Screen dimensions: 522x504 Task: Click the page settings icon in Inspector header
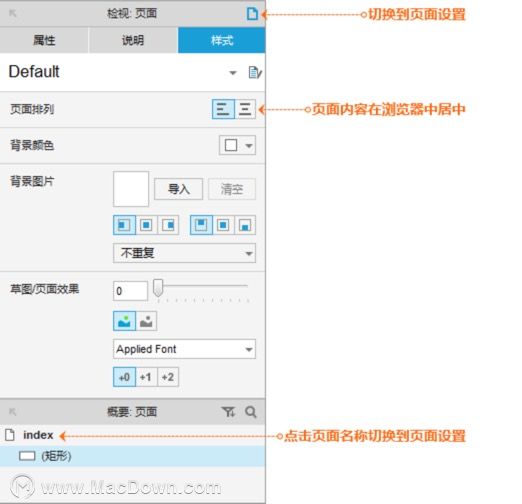coord(252,14)
